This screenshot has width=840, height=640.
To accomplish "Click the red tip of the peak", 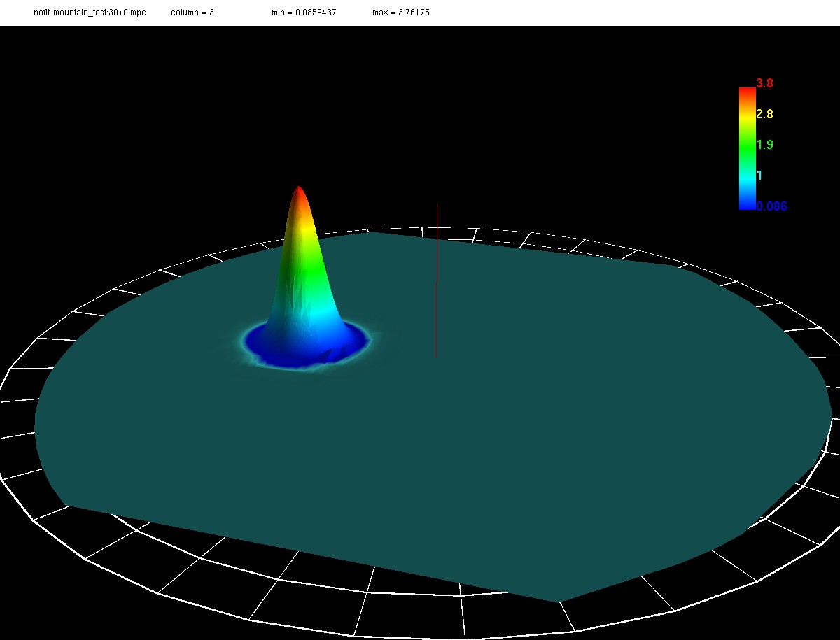I will coord(299,192).
